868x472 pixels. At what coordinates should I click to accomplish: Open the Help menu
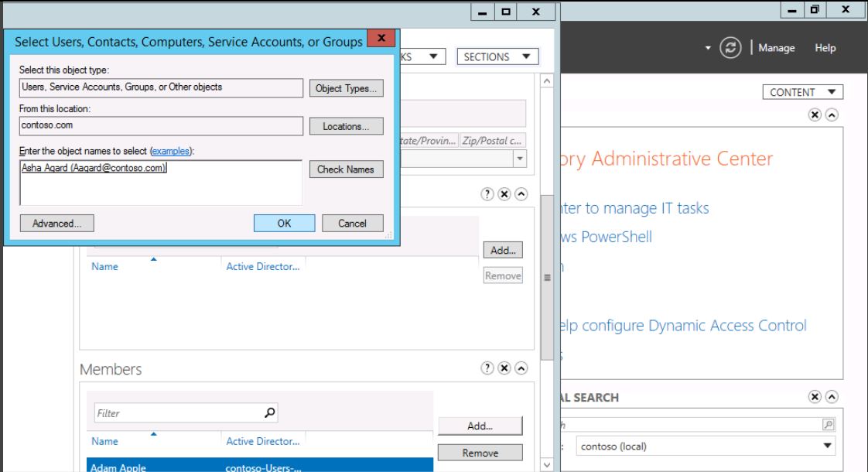point(825,48)
